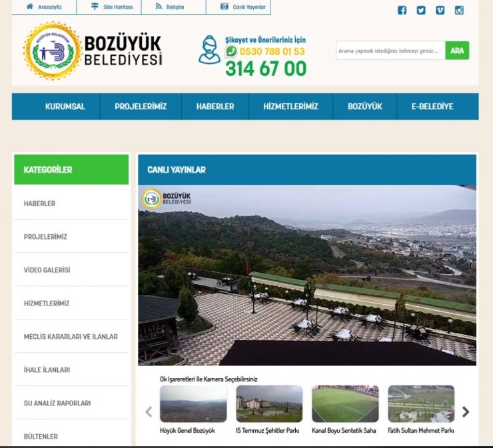Select E-BELEDİYE in the main menu

tap(432, 107)
